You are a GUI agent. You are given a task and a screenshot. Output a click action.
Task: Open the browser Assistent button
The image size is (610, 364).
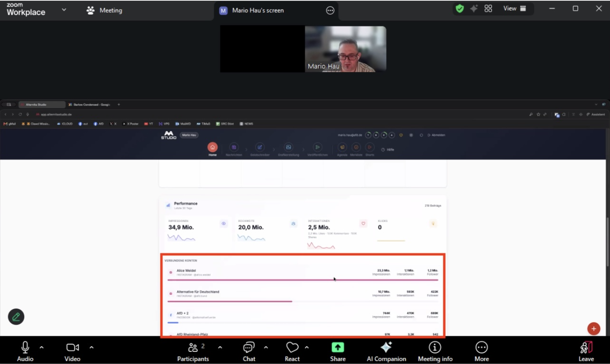(x=595, y=115)
